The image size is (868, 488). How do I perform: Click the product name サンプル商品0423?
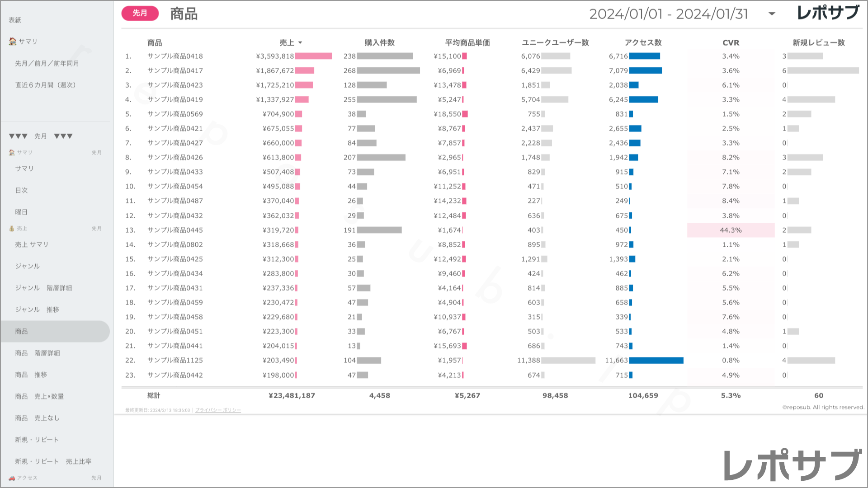point(175,85)
